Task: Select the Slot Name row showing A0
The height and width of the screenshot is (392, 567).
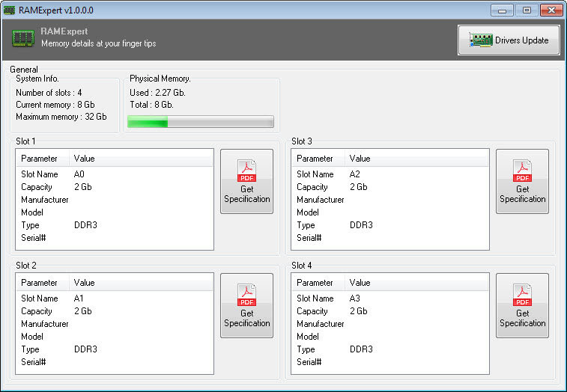Action: point(115,174)
